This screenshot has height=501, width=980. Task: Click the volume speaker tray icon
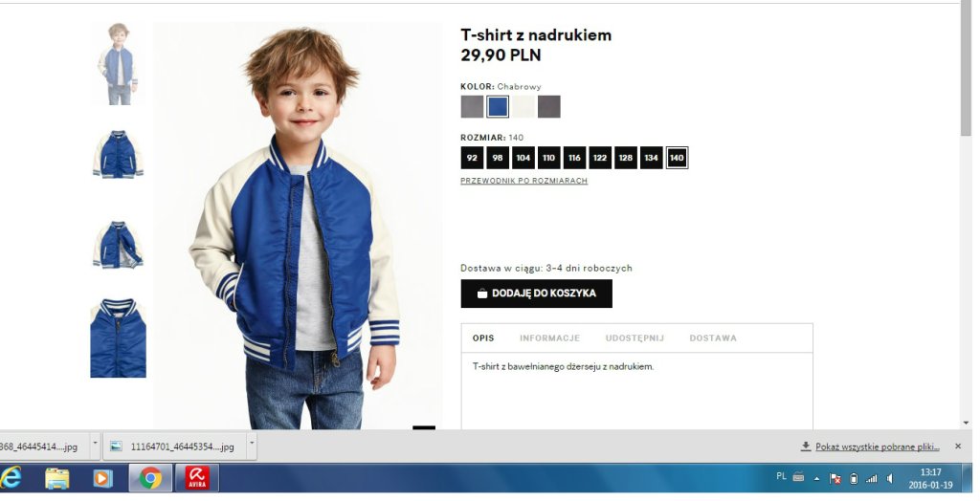pos(890,478)
